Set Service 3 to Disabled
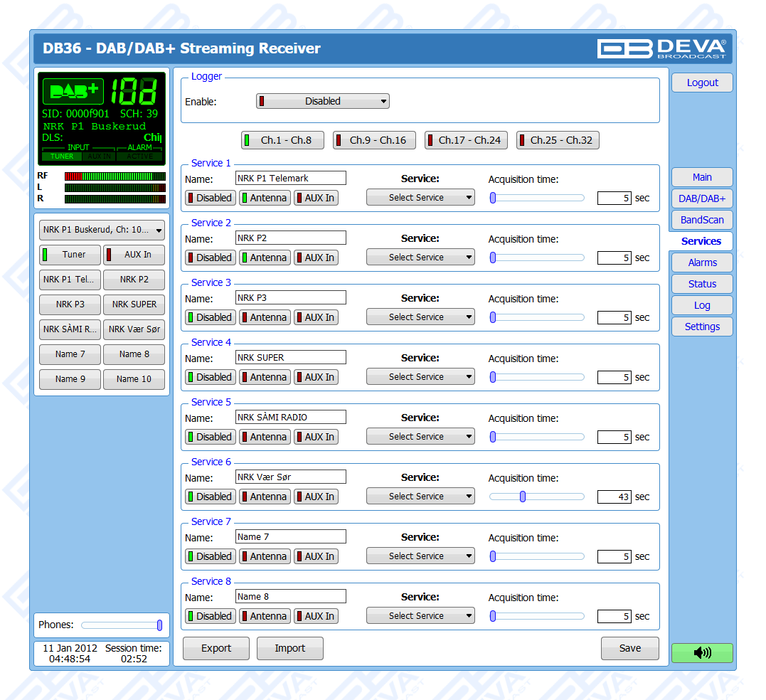 tap(209, 317)
